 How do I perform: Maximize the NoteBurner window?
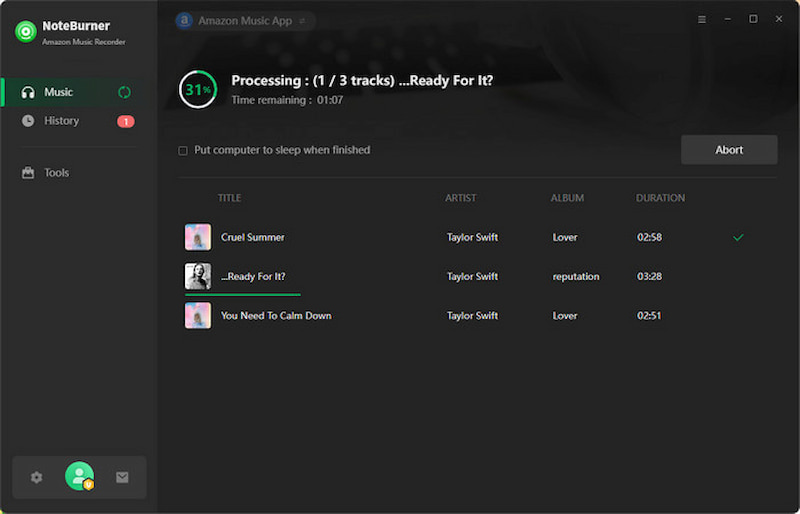pos(753,19)
